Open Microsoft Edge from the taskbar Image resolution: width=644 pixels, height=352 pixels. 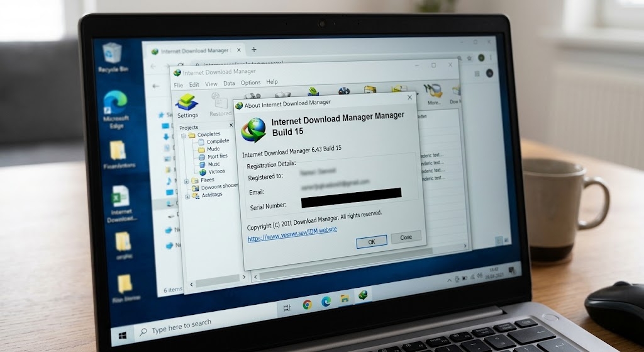[326, 302]
